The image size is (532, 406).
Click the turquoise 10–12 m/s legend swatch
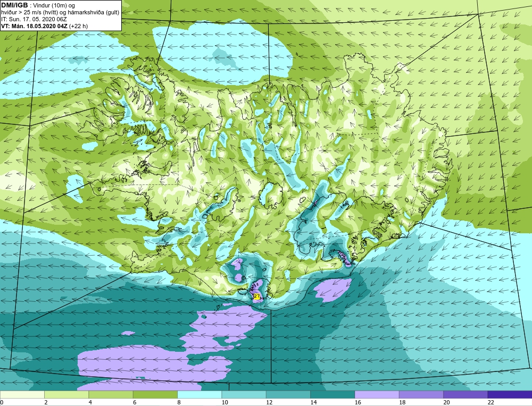(244, 394)
